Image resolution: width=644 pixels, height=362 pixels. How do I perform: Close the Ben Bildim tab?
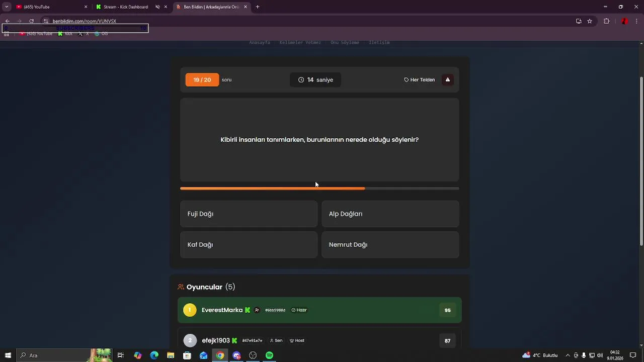[246, 7]
